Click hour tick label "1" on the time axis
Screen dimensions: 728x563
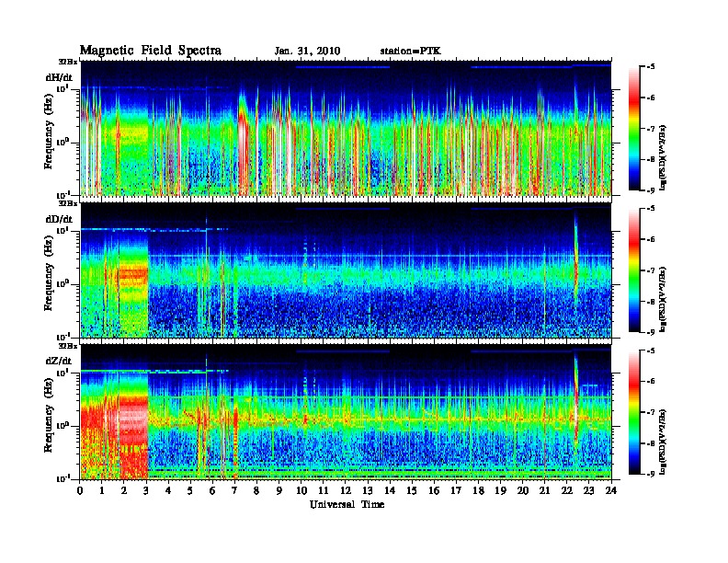point(102,491)
